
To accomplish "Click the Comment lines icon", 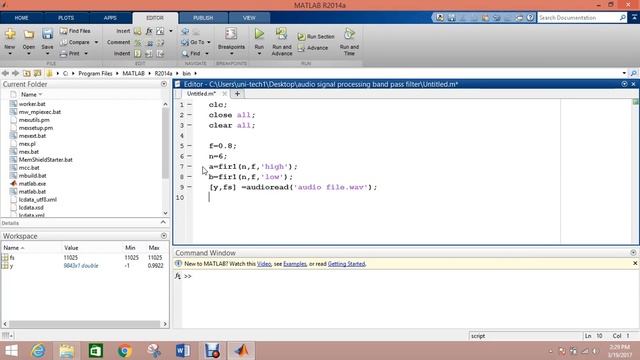I will click(x=138, y=42).
